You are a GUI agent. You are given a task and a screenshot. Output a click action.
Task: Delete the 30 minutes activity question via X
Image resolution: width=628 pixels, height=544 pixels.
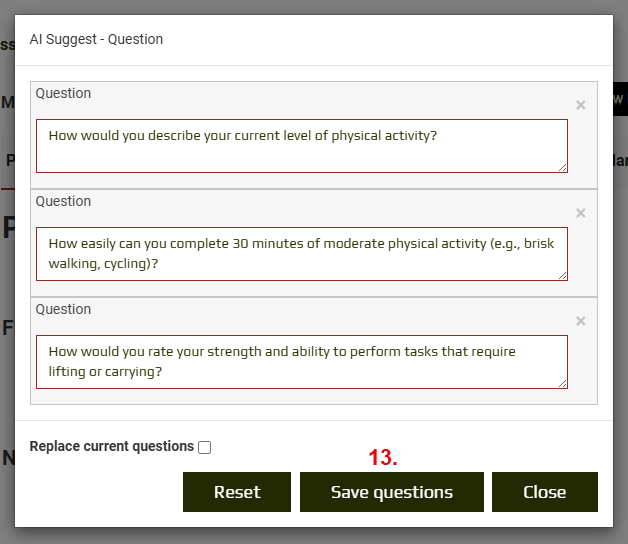click(581, 213)
